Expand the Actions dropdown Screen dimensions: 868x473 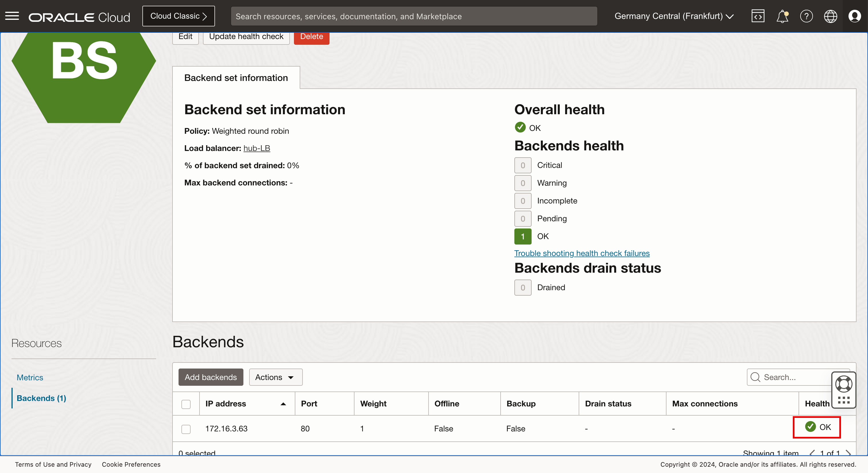(275, 377)
